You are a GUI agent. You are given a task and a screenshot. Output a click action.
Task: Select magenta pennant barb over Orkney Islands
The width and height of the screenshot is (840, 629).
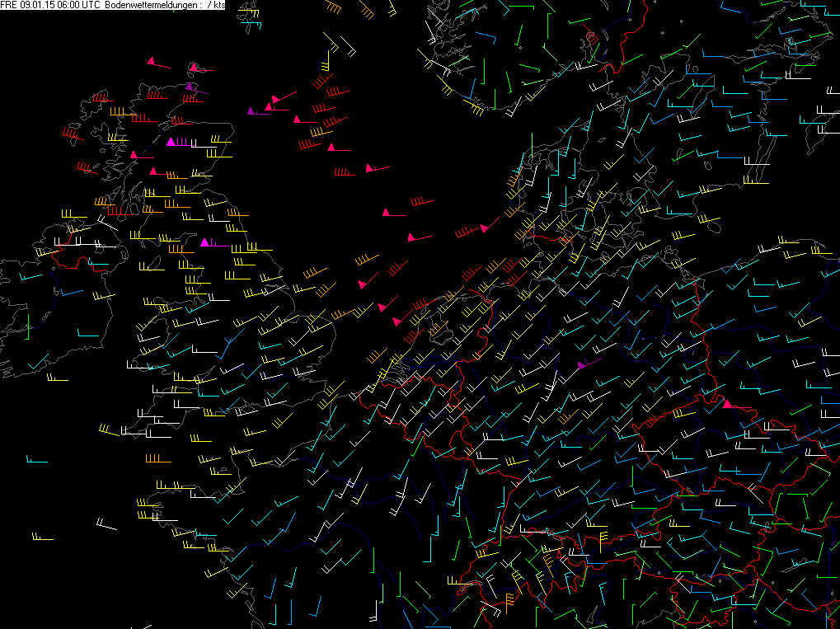coord(201,68)
